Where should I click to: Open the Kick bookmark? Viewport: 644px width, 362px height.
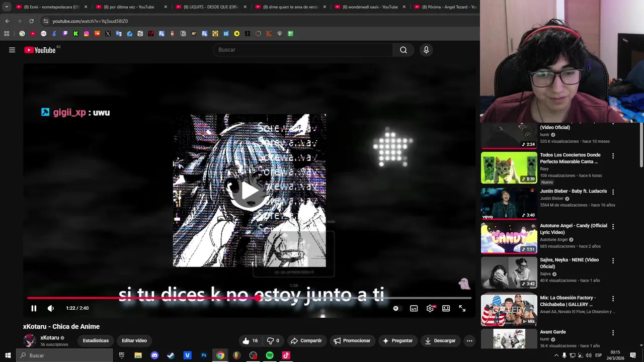pyautogui.click(x=75, y=34)
